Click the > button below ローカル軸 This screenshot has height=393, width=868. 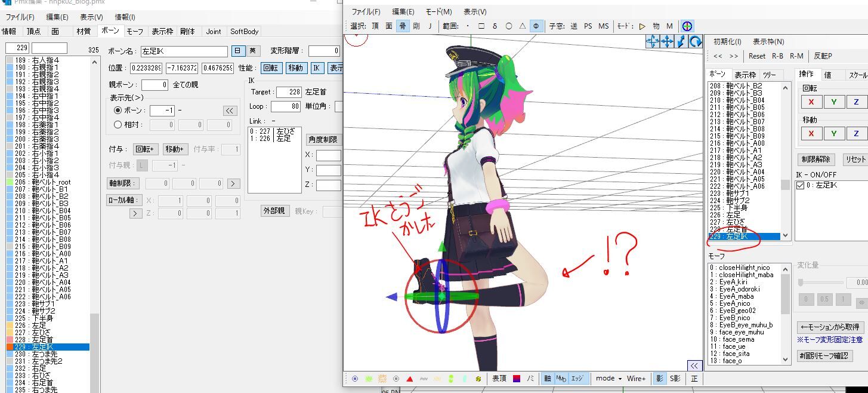[135, 213]
